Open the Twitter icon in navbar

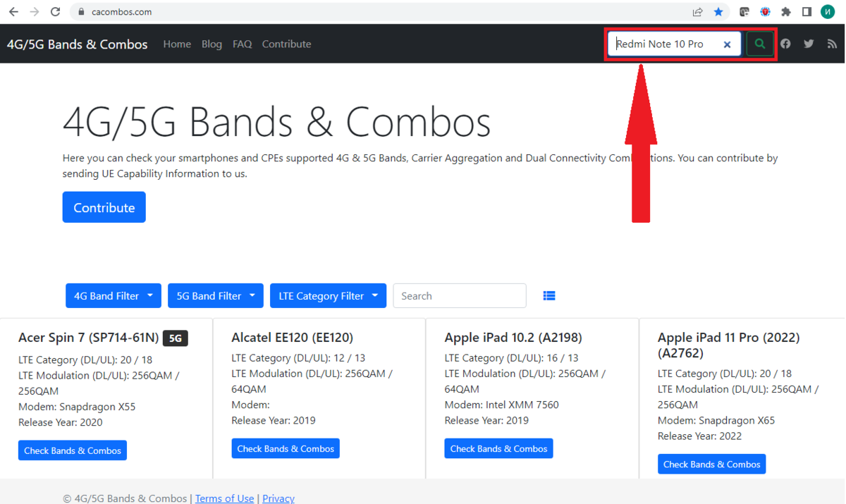[x=809, y=44]
